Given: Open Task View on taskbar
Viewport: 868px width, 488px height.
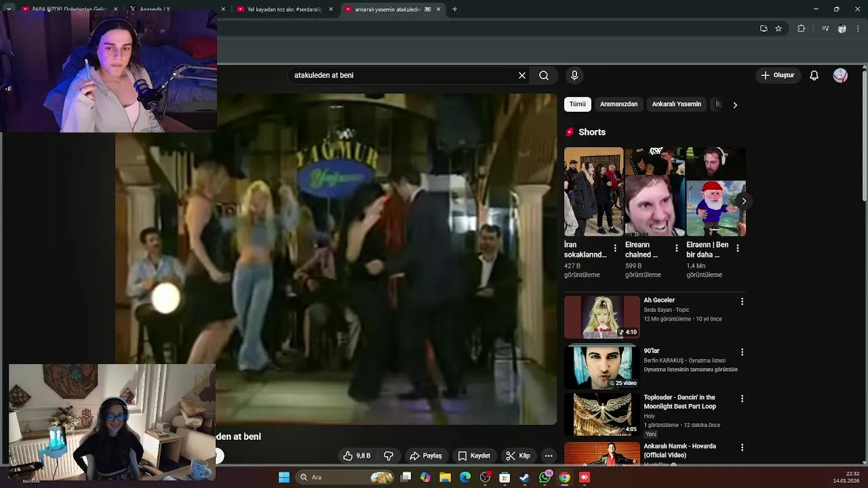Looking at the screenshot, I should (x=406, y=477).
